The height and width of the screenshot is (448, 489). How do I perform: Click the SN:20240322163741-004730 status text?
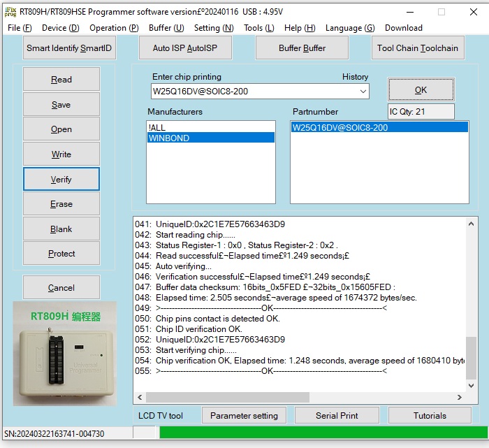[54, 434]
